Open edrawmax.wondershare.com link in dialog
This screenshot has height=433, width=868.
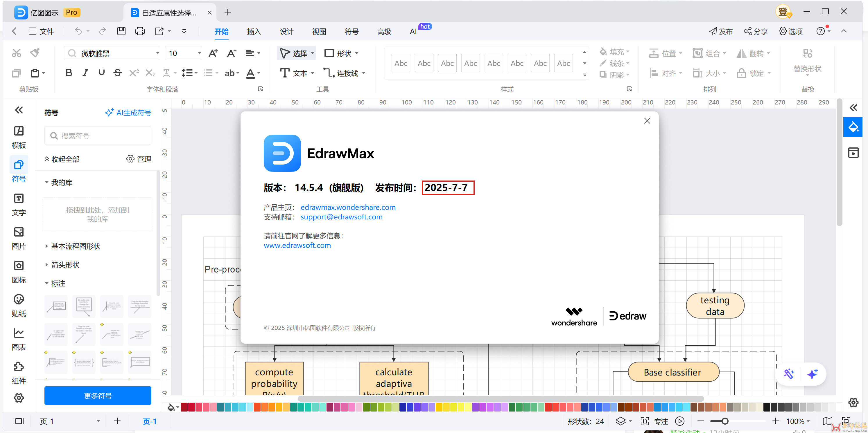point(348,208)
